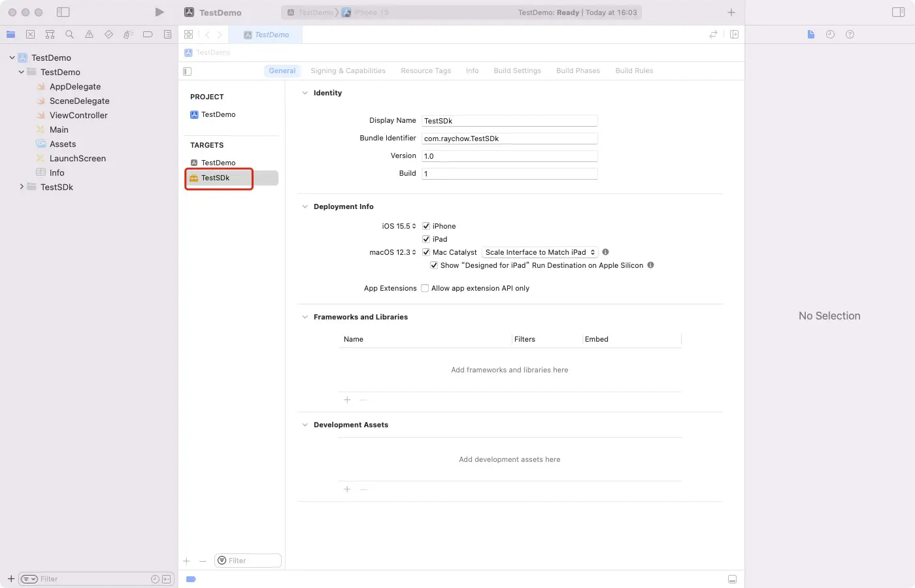Click the add editor split icon

pyautogui.click(x=734, y=35)
